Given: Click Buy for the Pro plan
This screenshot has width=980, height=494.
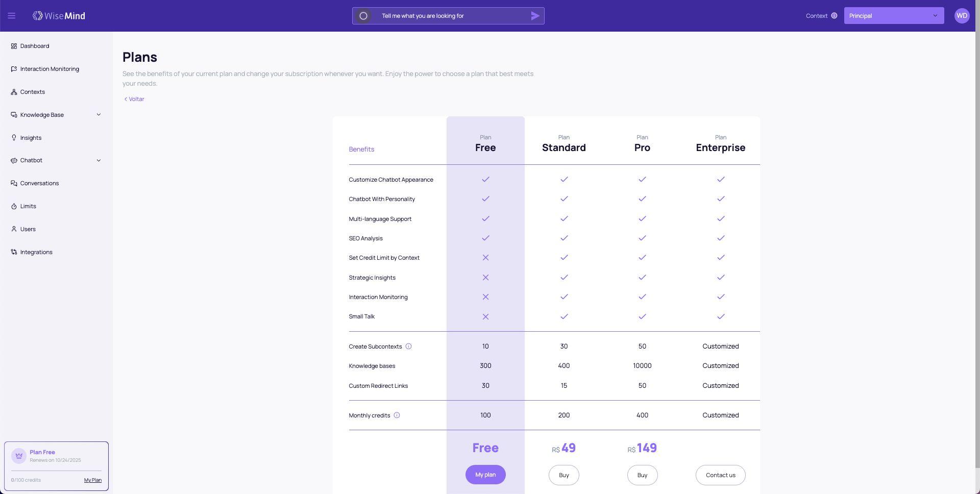Looking at the screenshot, I should (x=642, y=475).
